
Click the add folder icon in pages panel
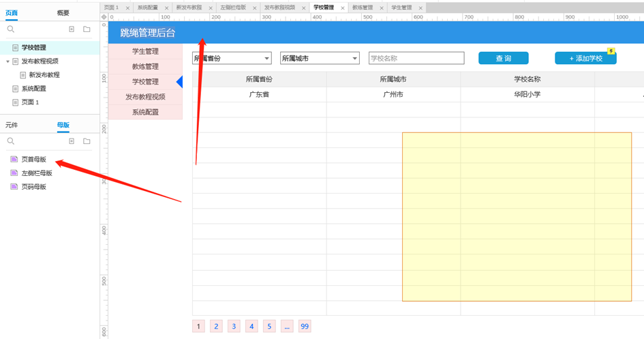tap(87, 29)
